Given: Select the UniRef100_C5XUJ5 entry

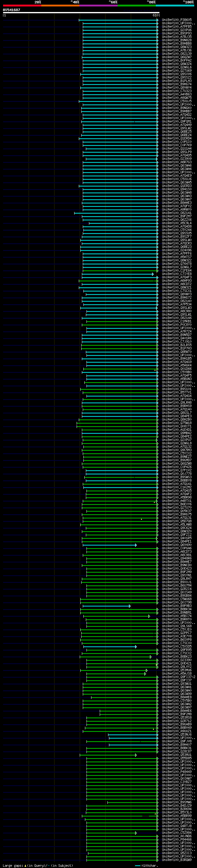Looking at the screenshot, I should coord(176,101).
